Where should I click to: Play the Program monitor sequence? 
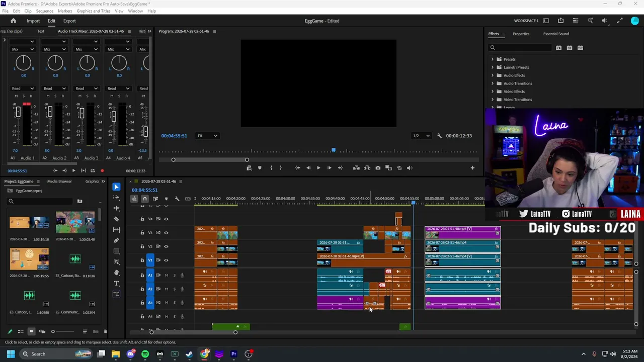pos(318,168)
